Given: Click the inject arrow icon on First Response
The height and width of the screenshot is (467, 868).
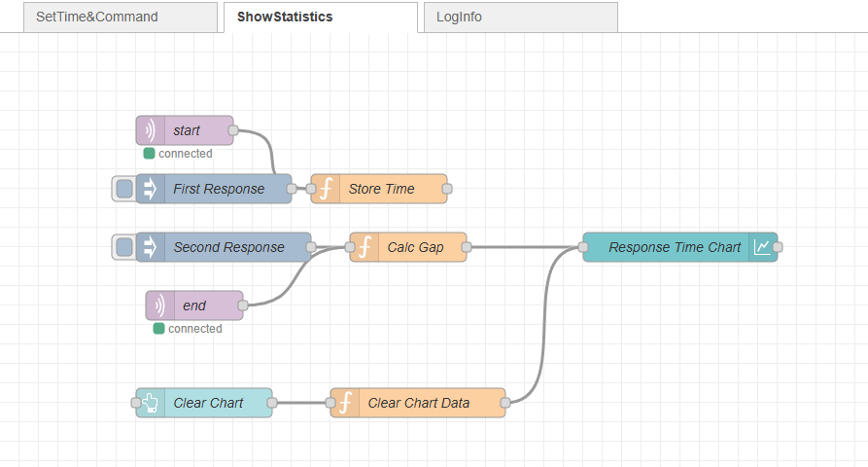Looking at the screenshot, I should (x=151, y=189).
